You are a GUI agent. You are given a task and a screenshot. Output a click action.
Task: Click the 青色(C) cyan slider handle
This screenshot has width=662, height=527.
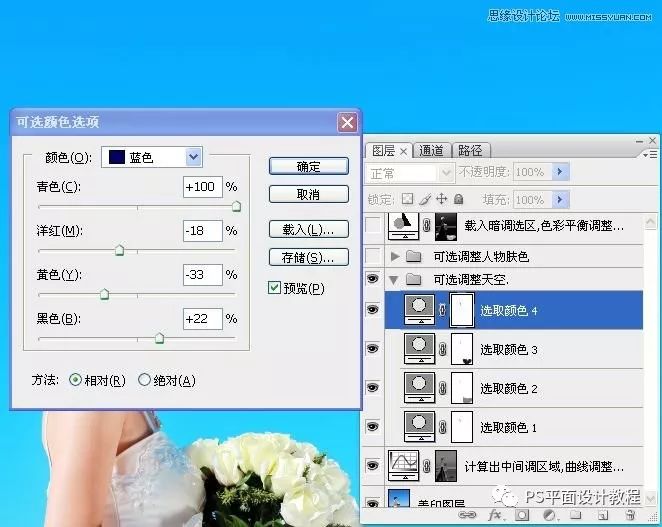[x=236, y=206]
